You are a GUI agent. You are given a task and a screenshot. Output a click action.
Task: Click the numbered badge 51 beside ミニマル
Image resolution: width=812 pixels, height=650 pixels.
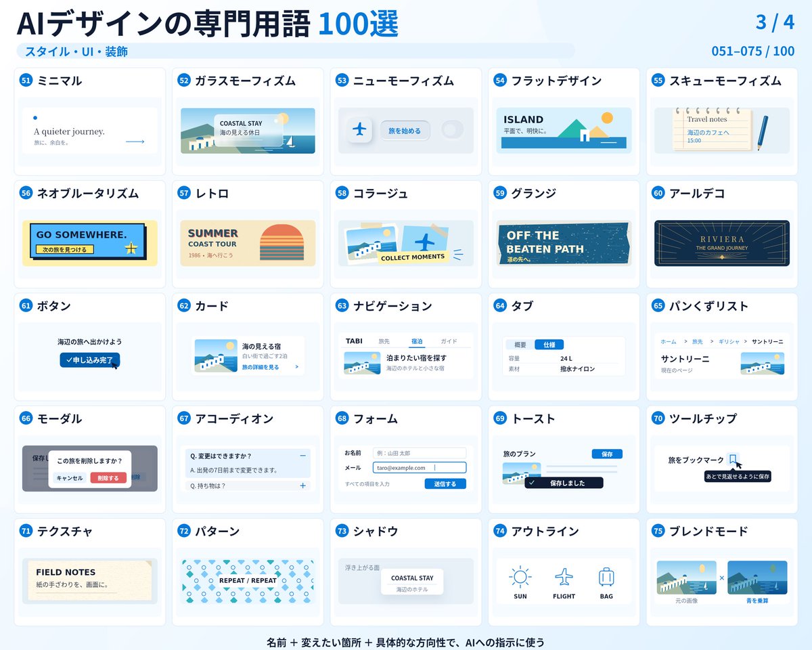tap(26, 81)
